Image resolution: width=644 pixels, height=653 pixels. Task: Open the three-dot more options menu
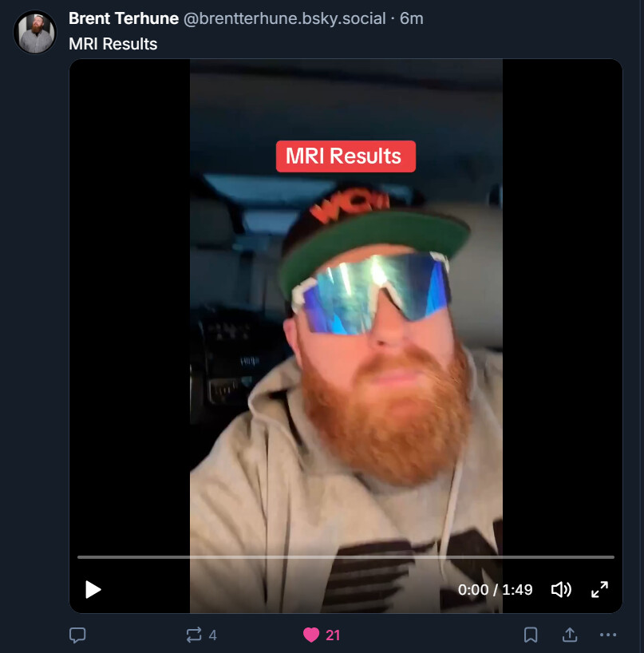tap(608, 635)
